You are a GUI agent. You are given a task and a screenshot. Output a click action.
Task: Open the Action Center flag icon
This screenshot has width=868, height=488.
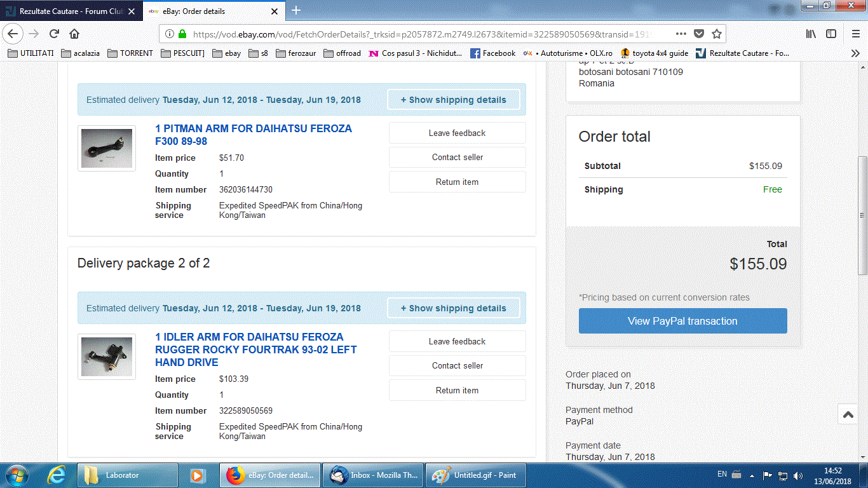point(767,475)
